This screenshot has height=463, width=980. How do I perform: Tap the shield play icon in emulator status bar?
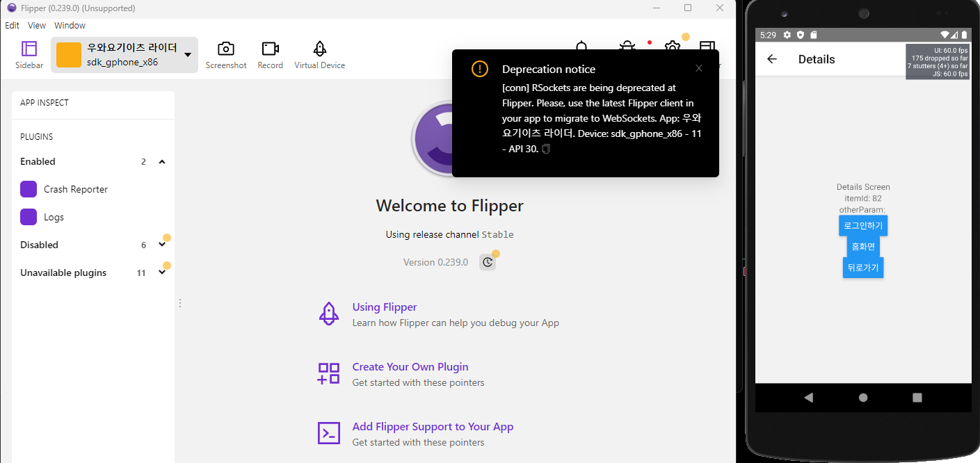801,35
